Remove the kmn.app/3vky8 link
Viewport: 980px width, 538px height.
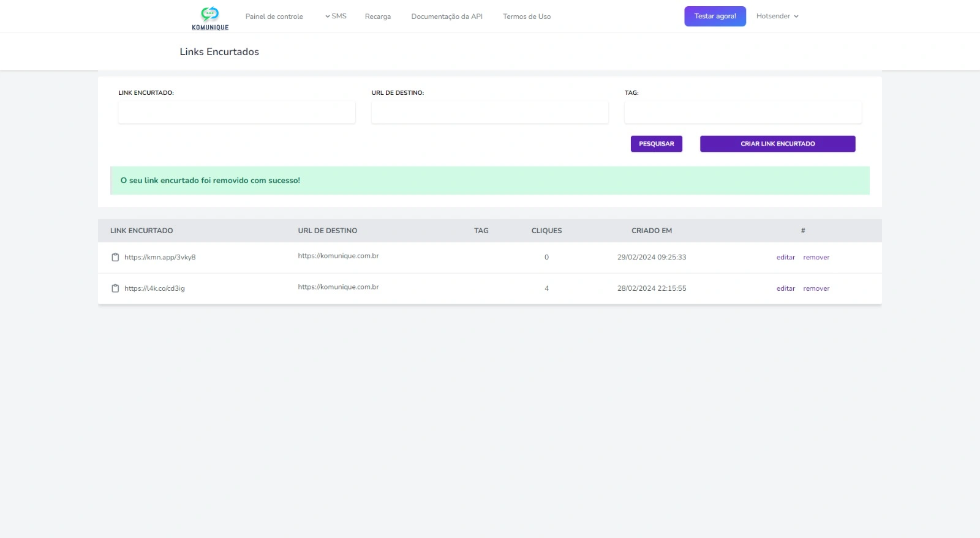click(816, 258)
